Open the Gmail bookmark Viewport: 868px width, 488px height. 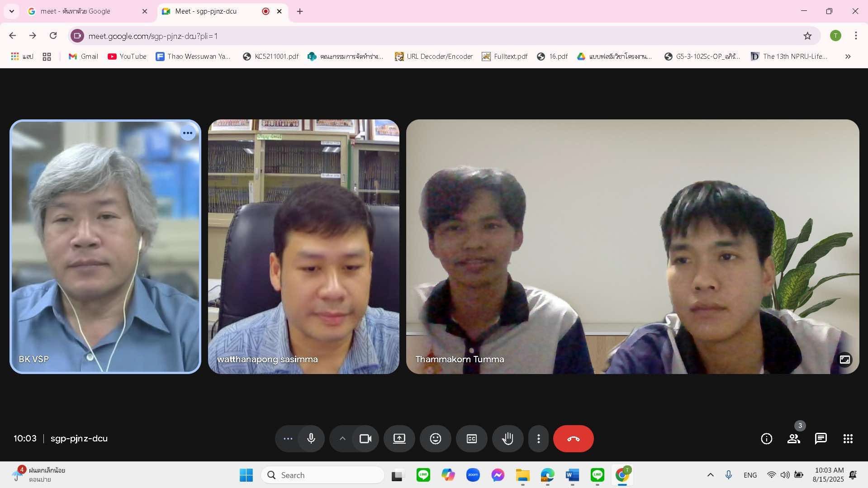click(83, 57)
